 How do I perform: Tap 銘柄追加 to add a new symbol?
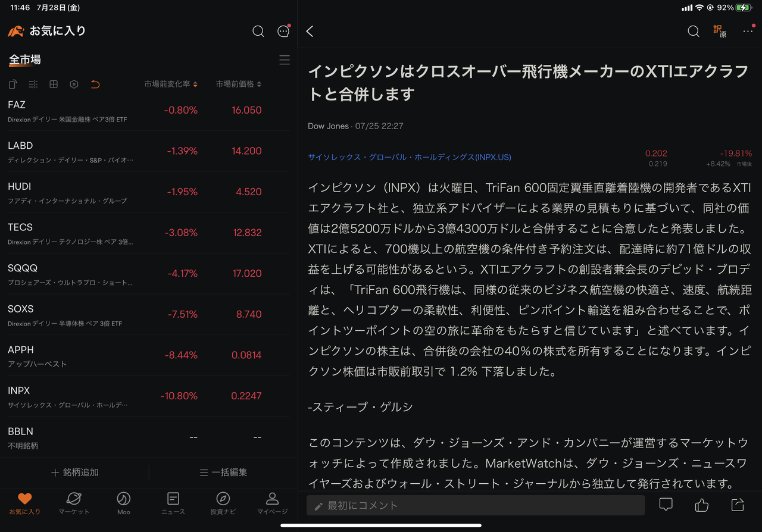74,471
